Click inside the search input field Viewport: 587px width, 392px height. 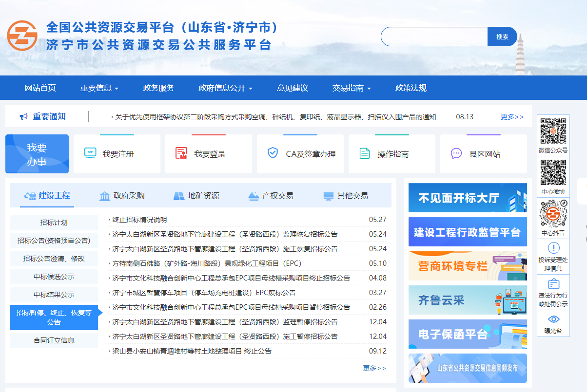click(434, 36)
